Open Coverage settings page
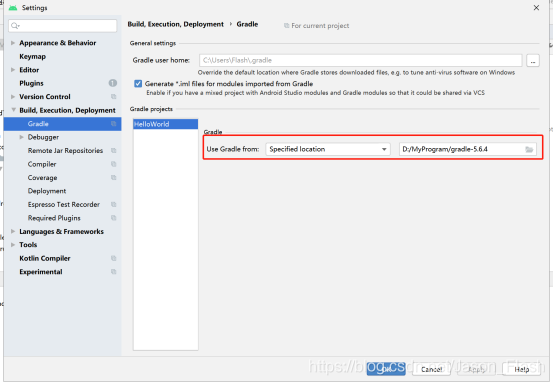This screenshot has width=554, height=385. (42, 177)
